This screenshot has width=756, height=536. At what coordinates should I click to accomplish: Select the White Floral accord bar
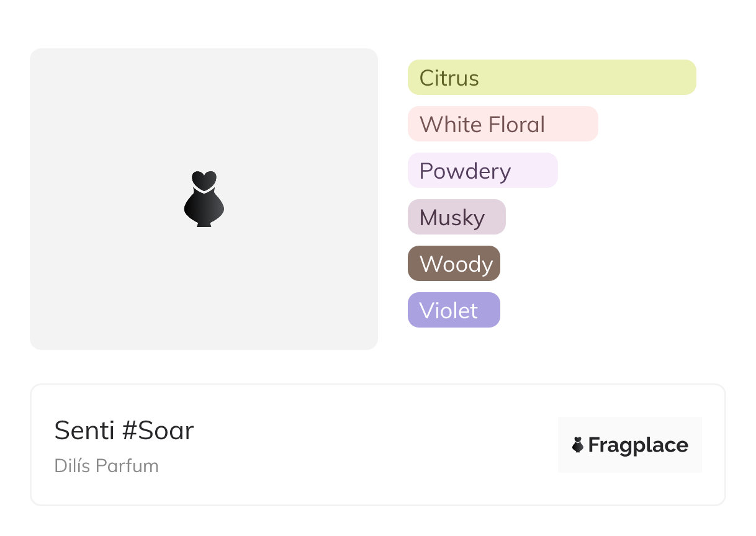pyautogui.click(x=502, y=124)
